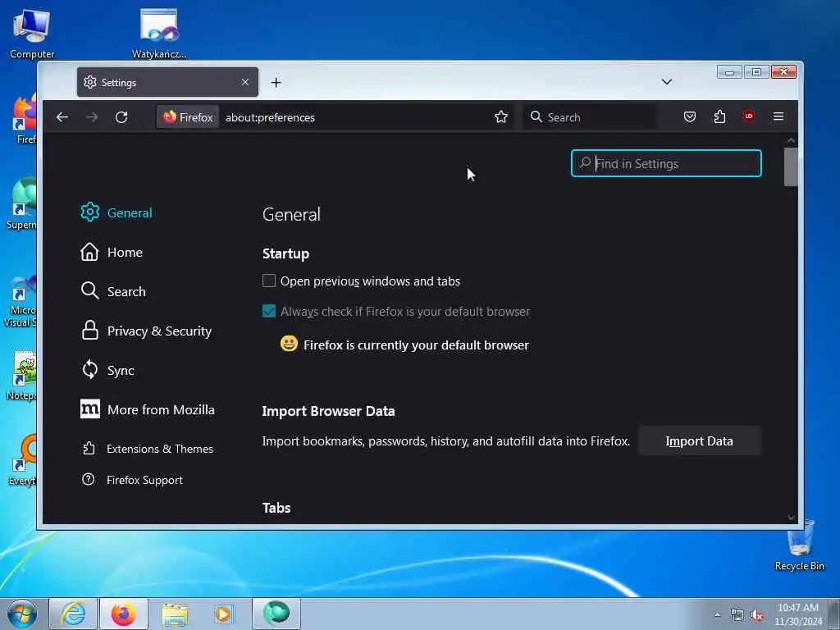The image size is (840, 630).
Task: Open a new tab with the plus button
Action: [x=276, y=83]
